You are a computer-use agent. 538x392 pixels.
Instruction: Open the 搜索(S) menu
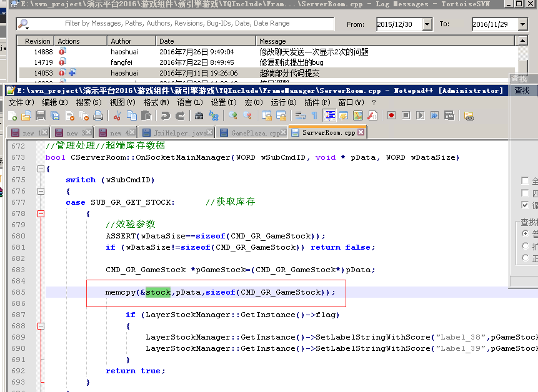pos(89,102)
